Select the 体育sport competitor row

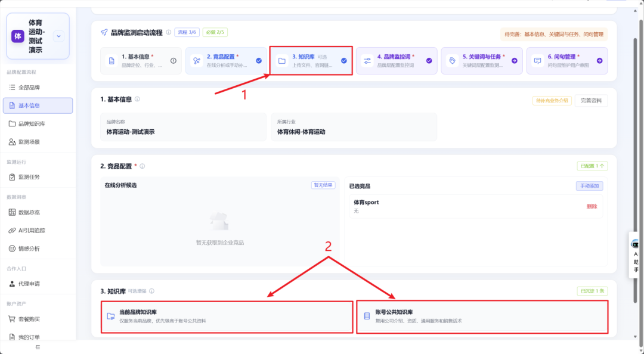coord(476,206)
